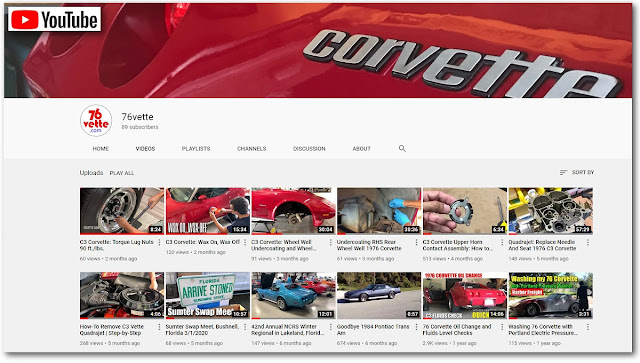Switch to the Videos tab
This screenshot has height=363, width=640.
[145, 149]
